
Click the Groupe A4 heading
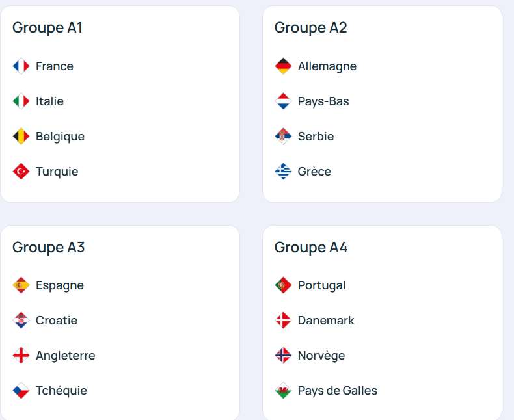tap(311, 248)
